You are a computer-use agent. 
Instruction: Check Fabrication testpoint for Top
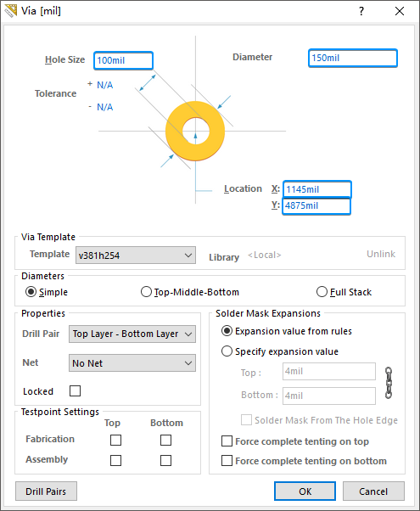click(x=115, y=440)
